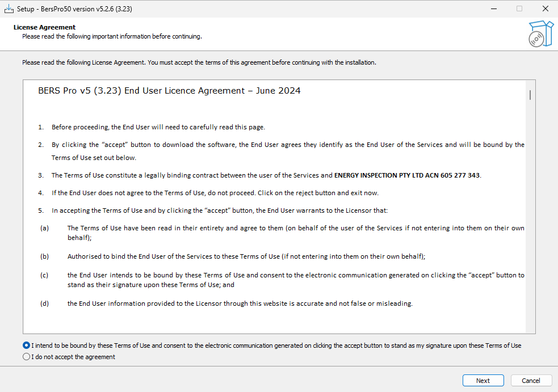The height and width of the screenshot is (392, 558).
Task: Click the software box and disc icon
Action: tap(541, 34)
